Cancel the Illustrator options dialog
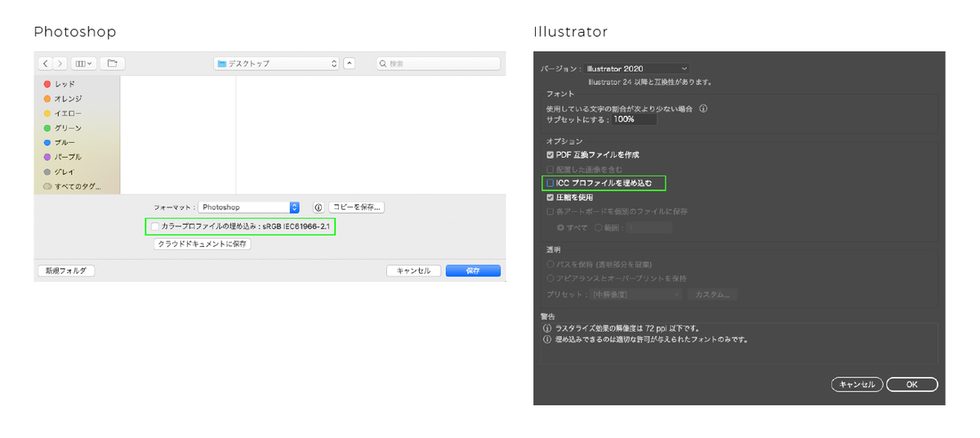This screenshot has height=438, width=980. click(x=857, y=384)
